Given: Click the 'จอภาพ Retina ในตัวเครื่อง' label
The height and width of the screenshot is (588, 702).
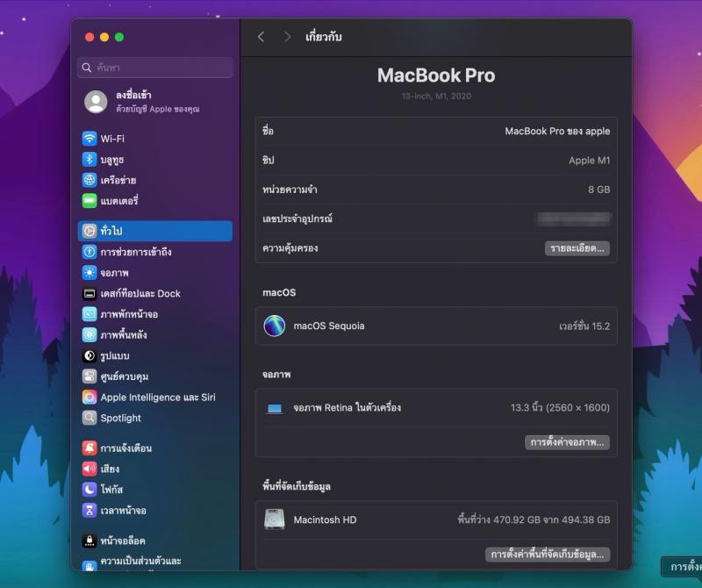Looking at the screenshot, I should click(347, 407).
